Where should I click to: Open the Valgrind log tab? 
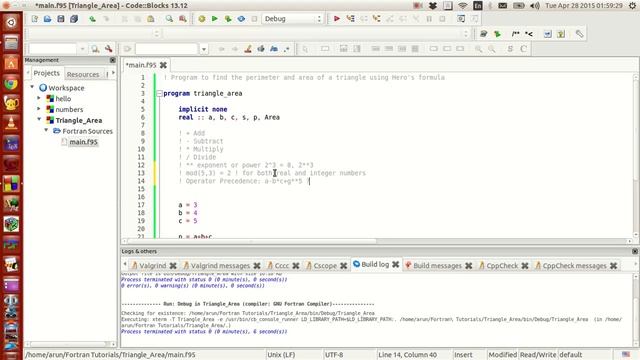153,266
